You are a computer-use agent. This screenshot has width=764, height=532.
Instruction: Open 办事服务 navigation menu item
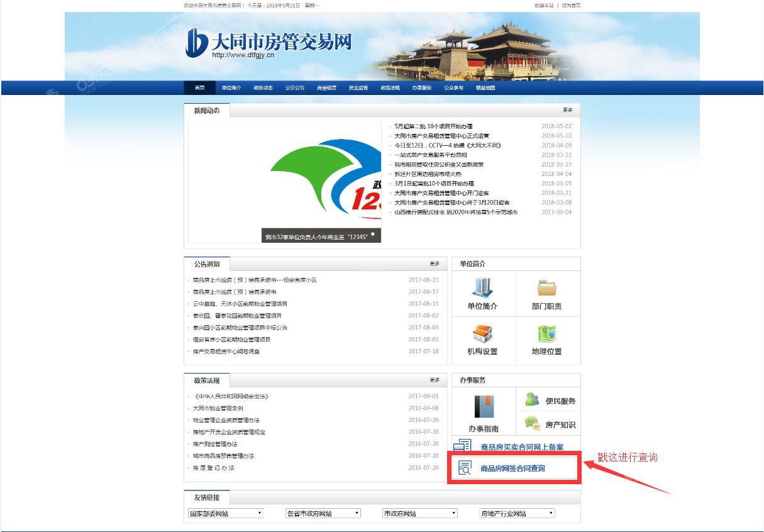[x=422, y=88]
